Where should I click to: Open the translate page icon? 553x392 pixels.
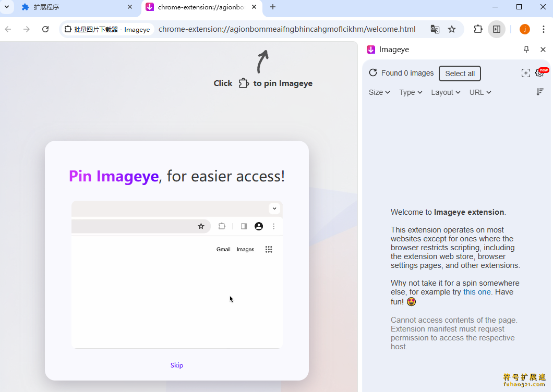click(435, 29)
